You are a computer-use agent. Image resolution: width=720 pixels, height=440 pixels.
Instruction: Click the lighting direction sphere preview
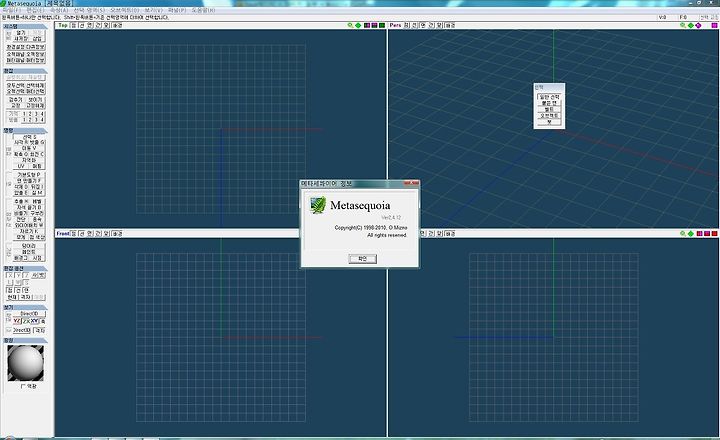pyautogui.click(x=25, y=363)
